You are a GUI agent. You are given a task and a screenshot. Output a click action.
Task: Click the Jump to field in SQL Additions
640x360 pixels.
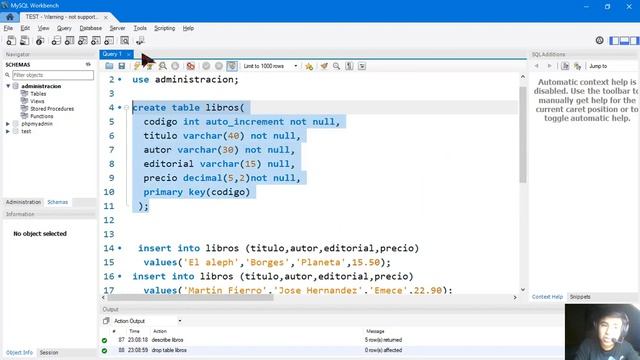(x=612, y=66)
